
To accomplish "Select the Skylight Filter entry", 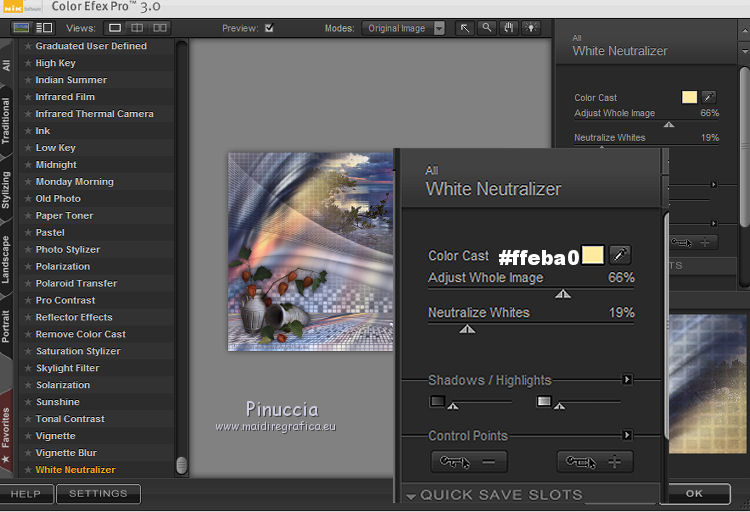I will point(67,368).
